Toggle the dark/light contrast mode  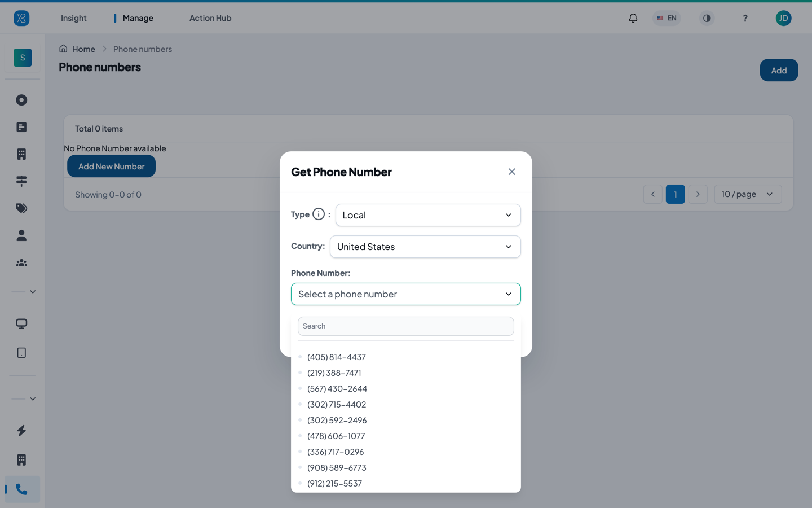707,18
